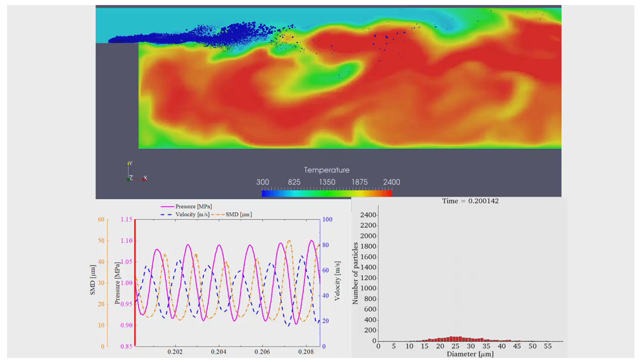Click the 2400 particle count tick label

368,215
